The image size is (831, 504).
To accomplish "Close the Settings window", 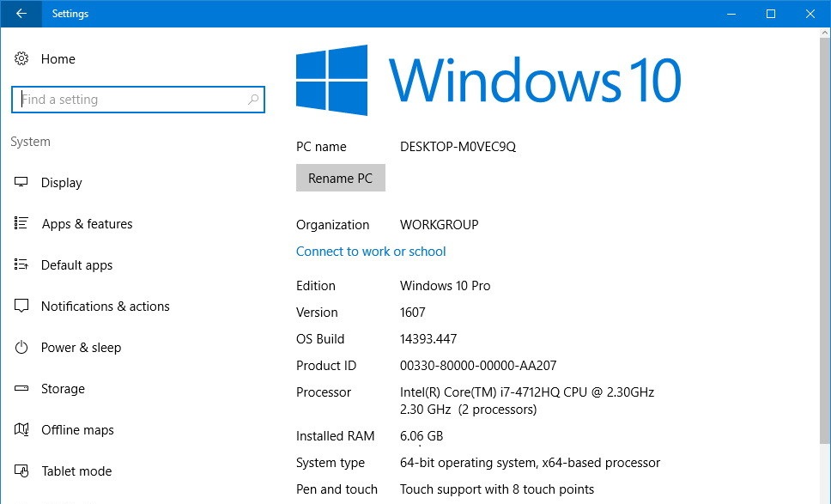I will pyautogui.click(x=810, y=14).
